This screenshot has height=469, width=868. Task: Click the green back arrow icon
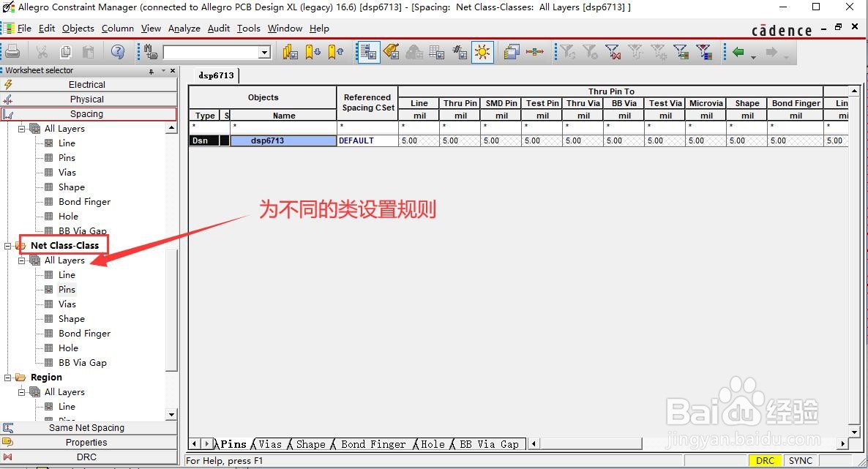738,52
